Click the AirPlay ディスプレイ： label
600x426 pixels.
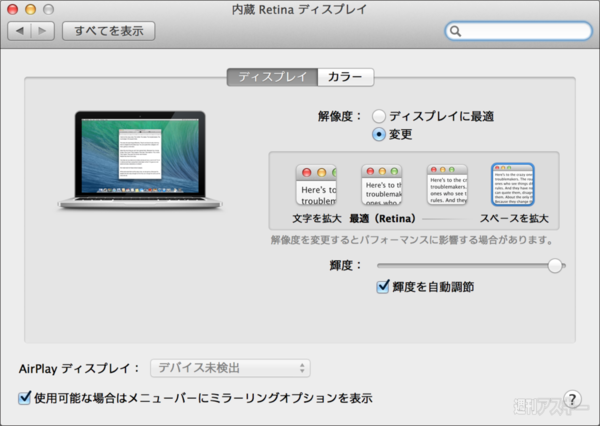point(79,369)
